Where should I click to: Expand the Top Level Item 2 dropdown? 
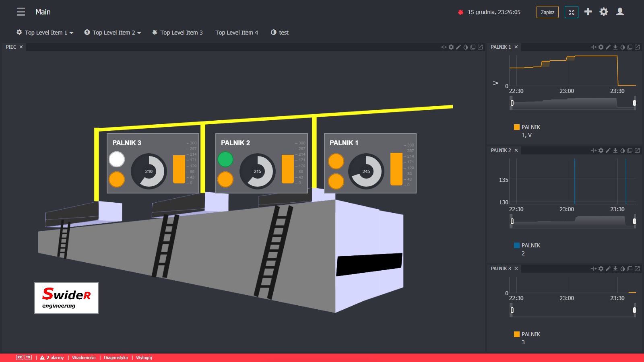(x=113, y=33)
